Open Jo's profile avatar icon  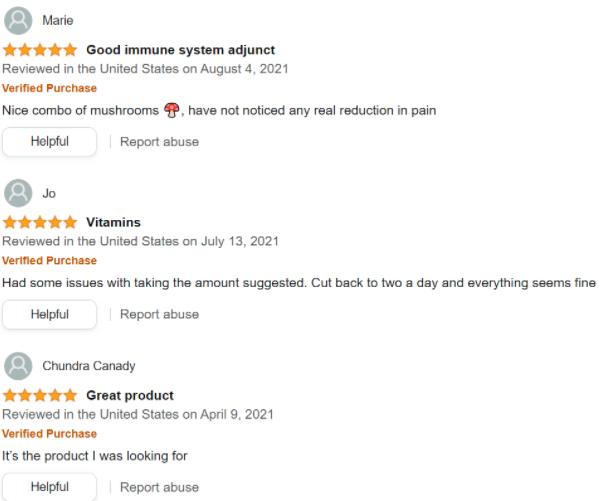point(18,193)
